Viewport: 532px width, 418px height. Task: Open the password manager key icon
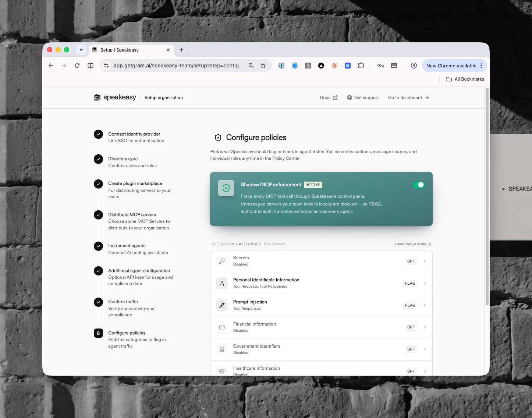(x=381, y=66)
